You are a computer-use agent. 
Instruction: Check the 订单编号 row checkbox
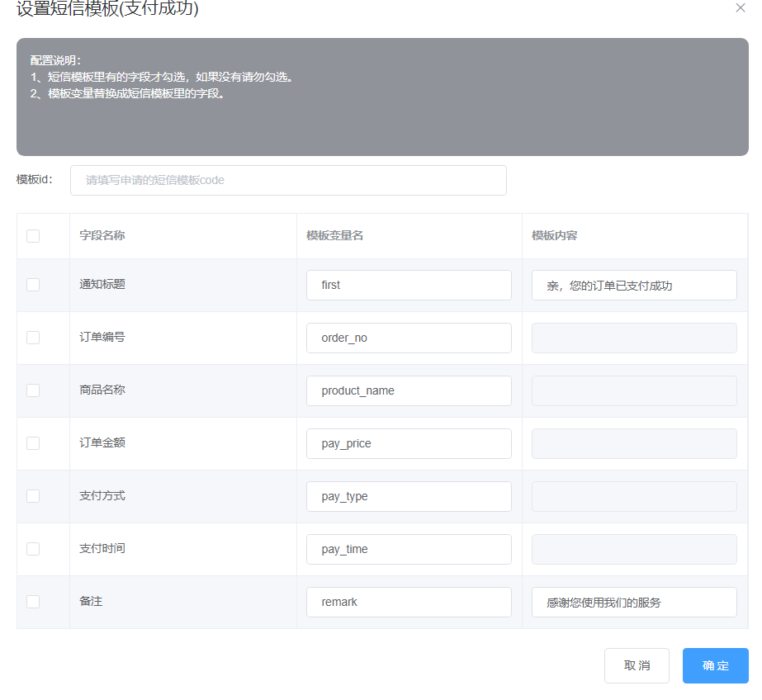tap(33, 338)
